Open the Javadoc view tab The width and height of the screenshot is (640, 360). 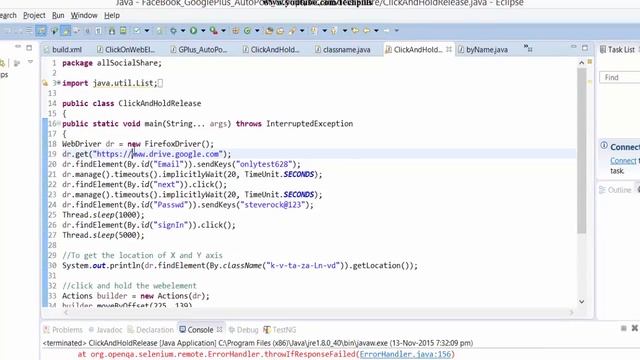click(x=106, y=329)
